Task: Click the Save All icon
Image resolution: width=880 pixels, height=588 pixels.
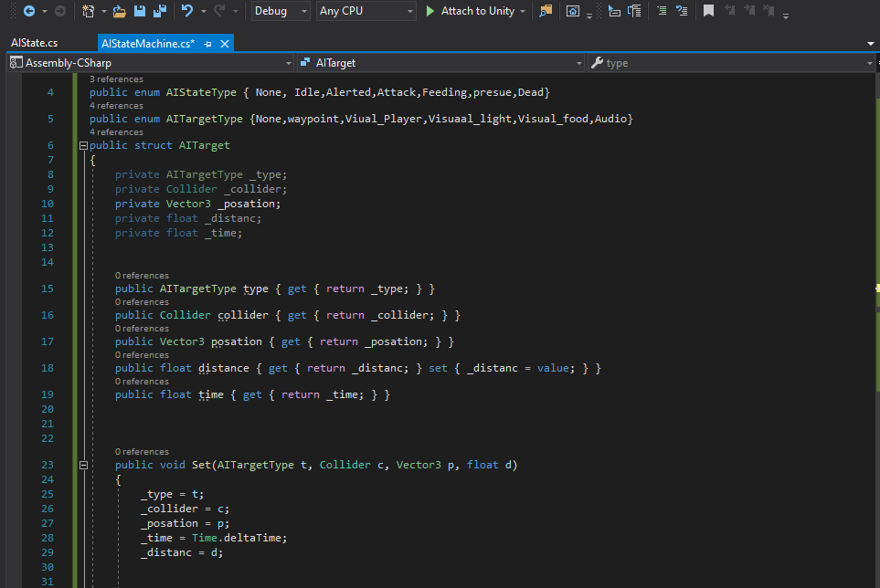Action: (x=160, y=11)
